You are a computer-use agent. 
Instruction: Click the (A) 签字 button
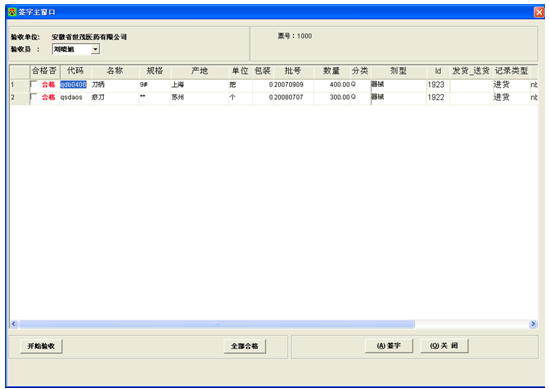[x=389, y=346]
